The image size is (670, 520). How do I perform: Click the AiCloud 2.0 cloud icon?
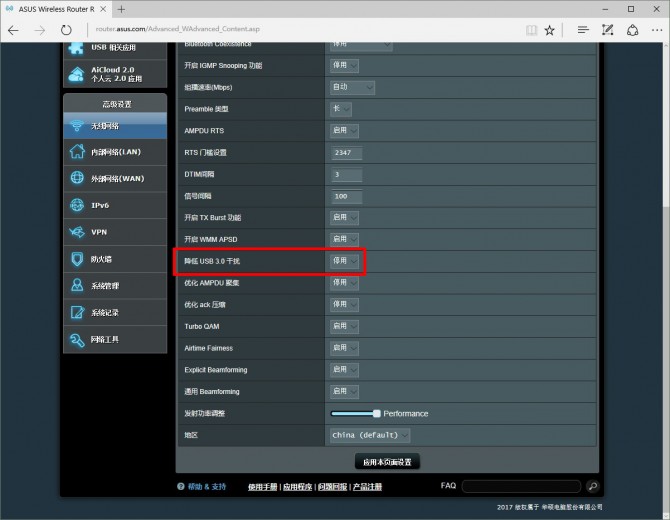pos(76,74)
